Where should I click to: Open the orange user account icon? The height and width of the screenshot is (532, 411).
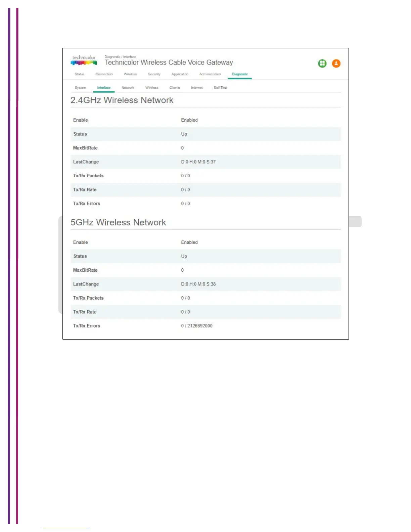pyautogui.click(x=336, y=63)
